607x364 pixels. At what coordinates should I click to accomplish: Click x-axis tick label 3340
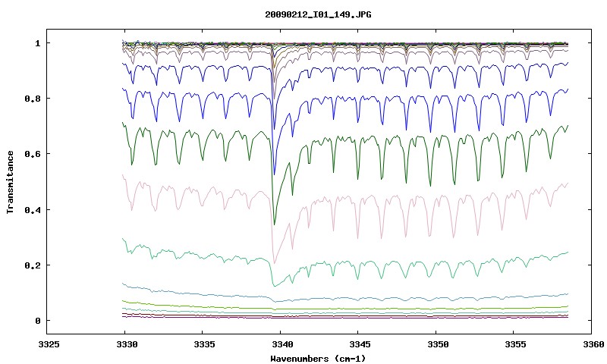pyautogui.click(x=281, y=344)
